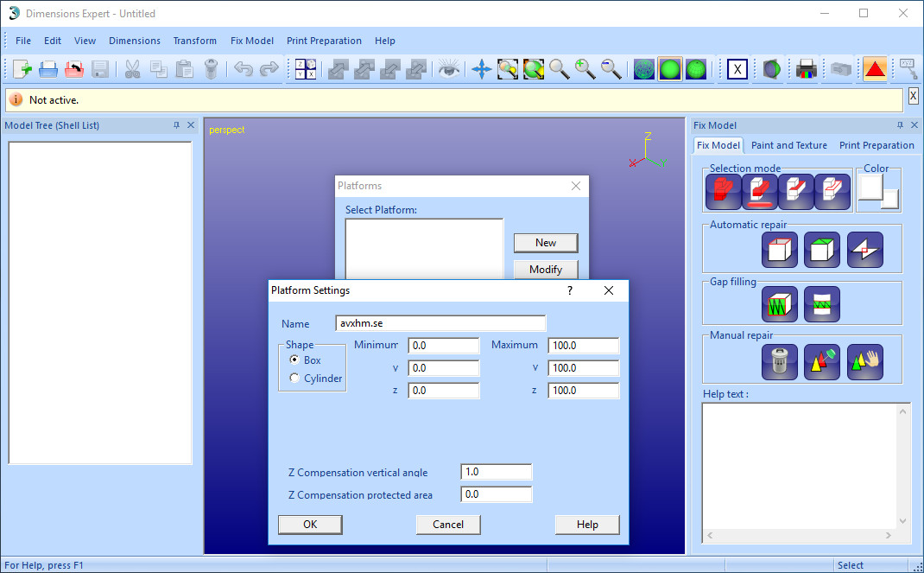This screenshot has width=924, height=573.
Task: Click the first Gap filling cube icon
Action: [x=779, y=304]
